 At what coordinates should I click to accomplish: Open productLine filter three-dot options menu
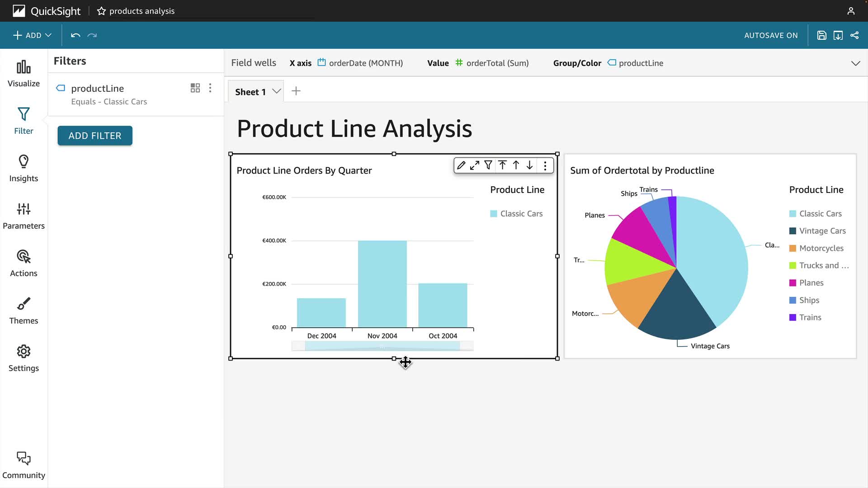pyautogui.click(x=210, y=88)
